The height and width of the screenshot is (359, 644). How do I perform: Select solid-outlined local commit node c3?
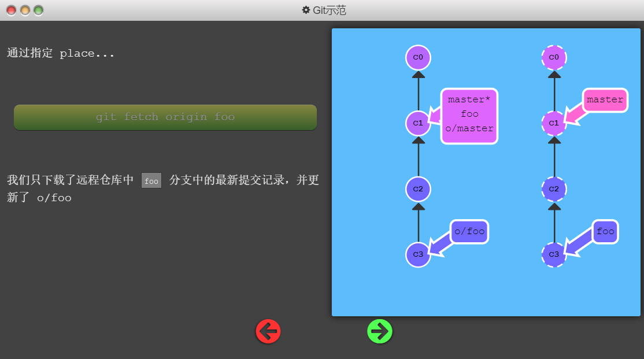click(418, 254)
